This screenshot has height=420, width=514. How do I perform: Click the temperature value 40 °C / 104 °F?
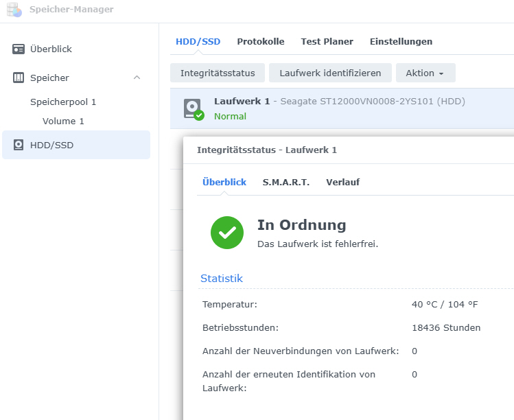tap(445, 305)
